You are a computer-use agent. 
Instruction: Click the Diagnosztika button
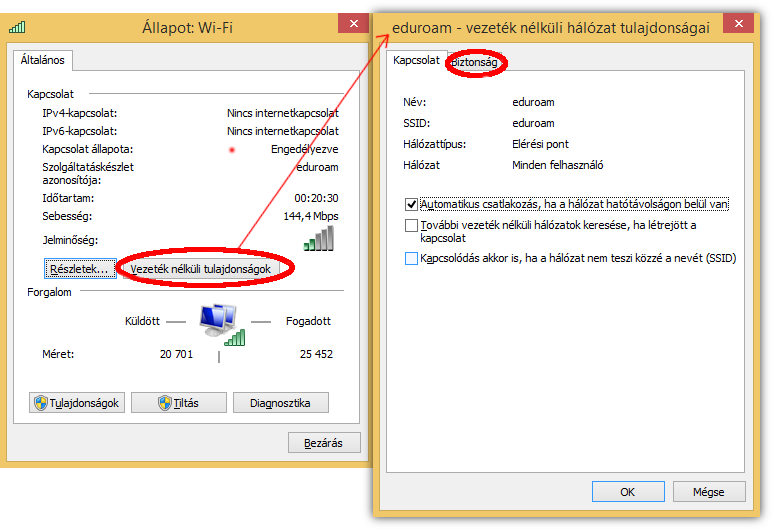[281, 403]
